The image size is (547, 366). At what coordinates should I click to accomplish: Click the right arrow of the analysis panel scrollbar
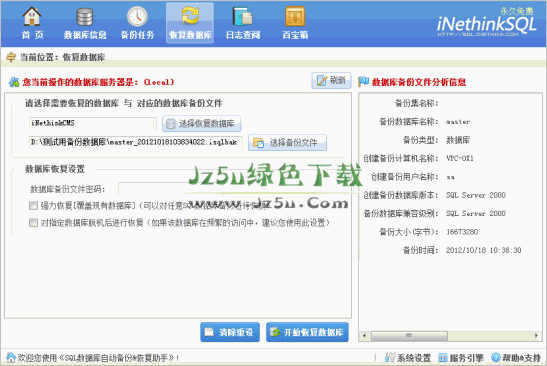pyautogui.click(x=536, y=336)
